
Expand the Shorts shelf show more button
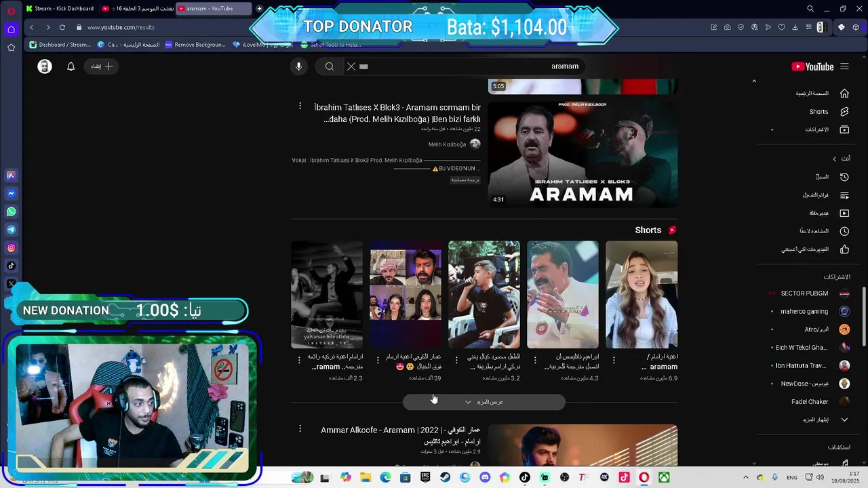click(x=484, y=402)
